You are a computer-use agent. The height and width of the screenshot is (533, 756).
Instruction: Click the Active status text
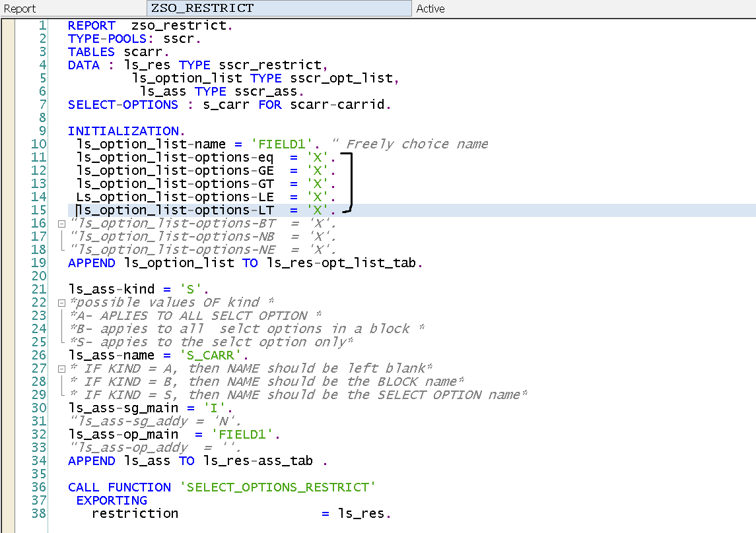430,9
